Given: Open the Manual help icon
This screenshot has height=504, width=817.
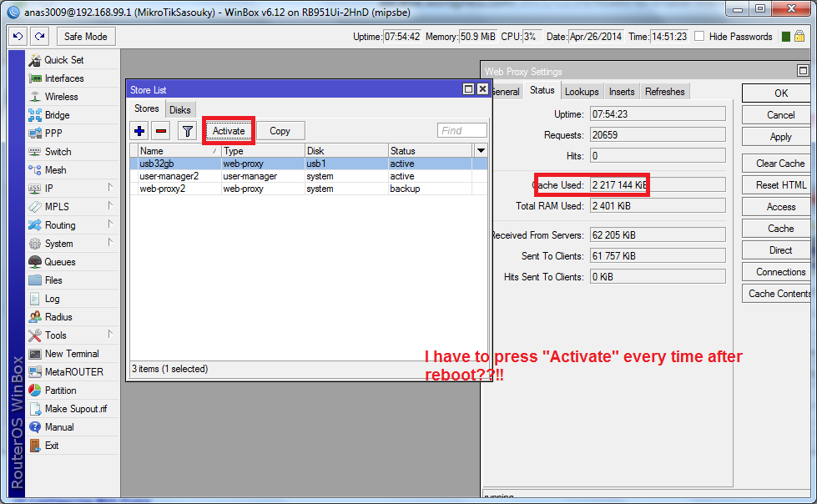Looking at the screenshot, I should tap(35, 427).
